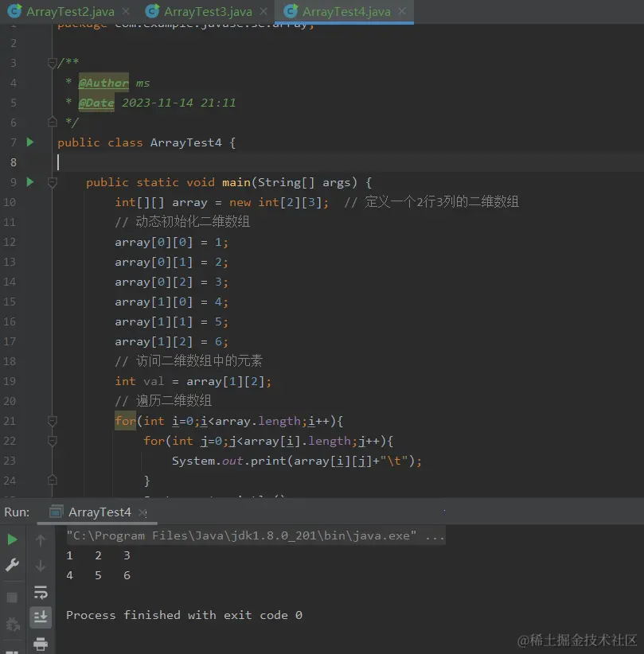Click the class name ArrayTest4 in the declaration
This screenshot has height=654, width=644.
(x=185, y=142)
